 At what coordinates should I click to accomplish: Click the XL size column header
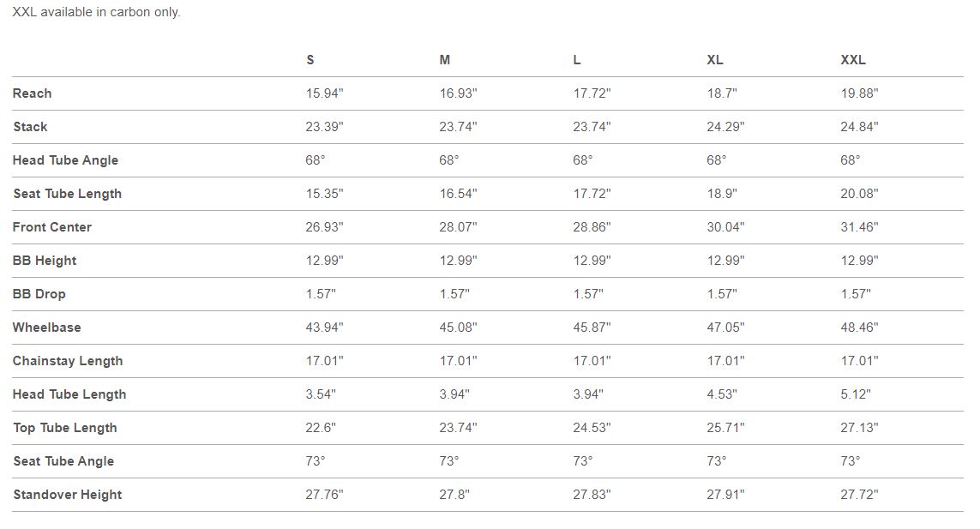[715, 60]
